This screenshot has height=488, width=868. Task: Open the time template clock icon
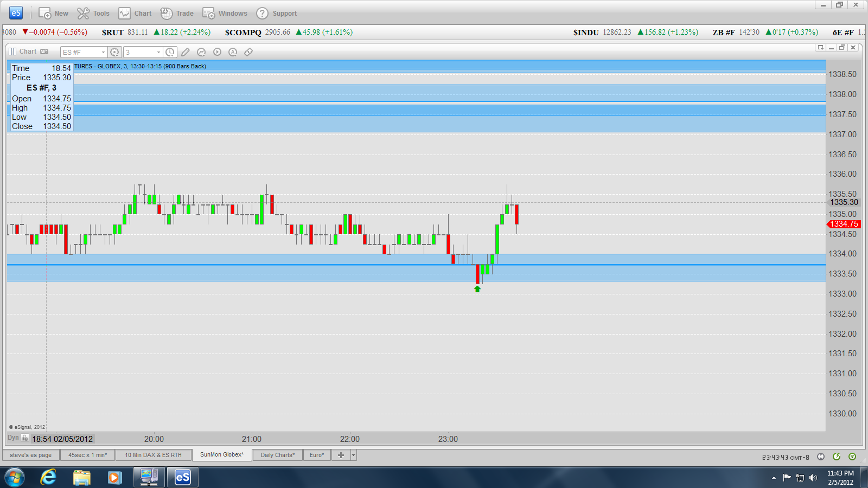point(170,52)
